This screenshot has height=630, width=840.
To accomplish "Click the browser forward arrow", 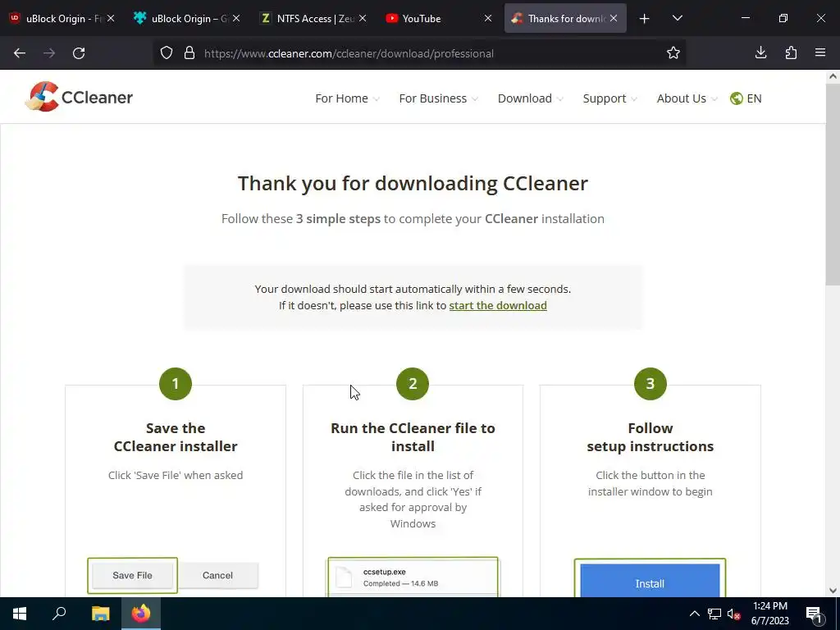I will (49, 53).
